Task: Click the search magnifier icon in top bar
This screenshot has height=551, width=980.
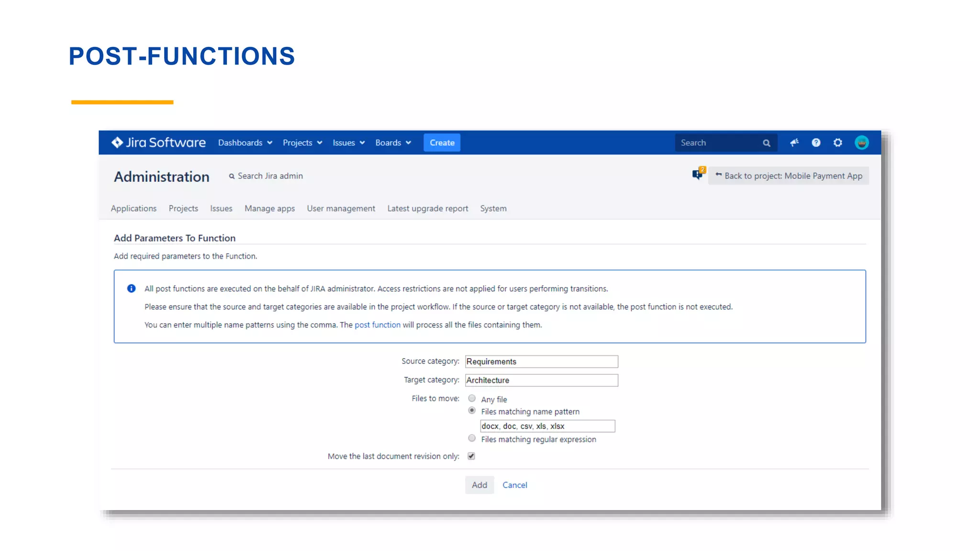Action: [766, 143]
